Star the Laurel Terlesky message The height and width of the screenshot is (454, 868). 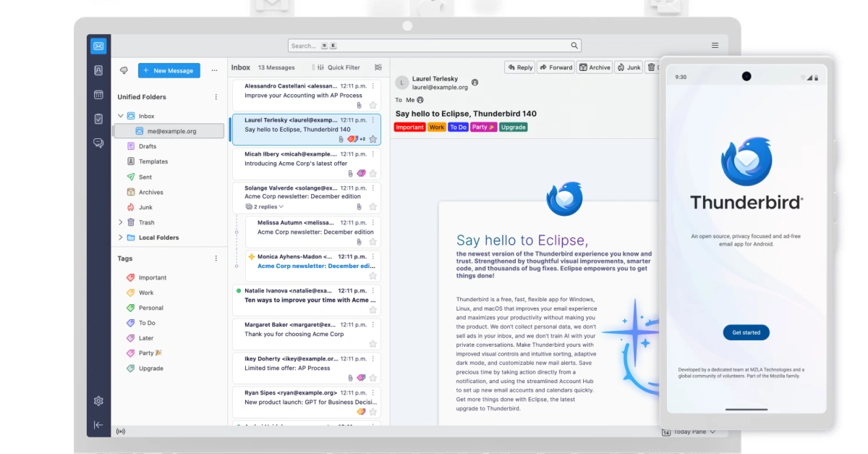(373, 139)
